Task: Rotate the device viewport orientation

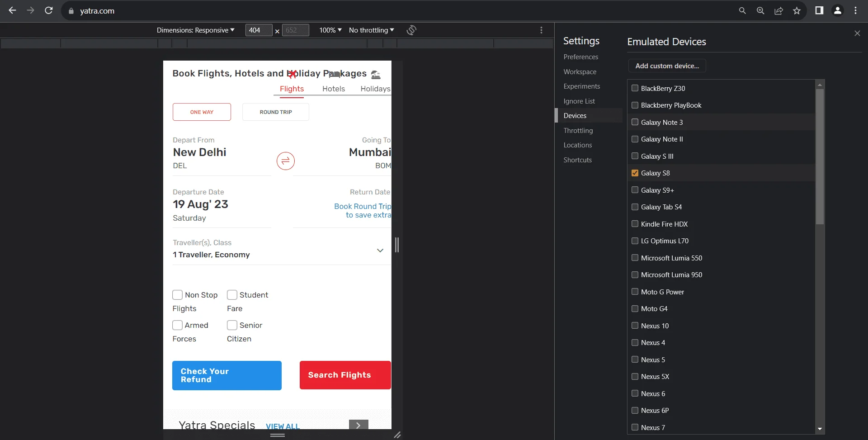Action: tap(411, 30)
